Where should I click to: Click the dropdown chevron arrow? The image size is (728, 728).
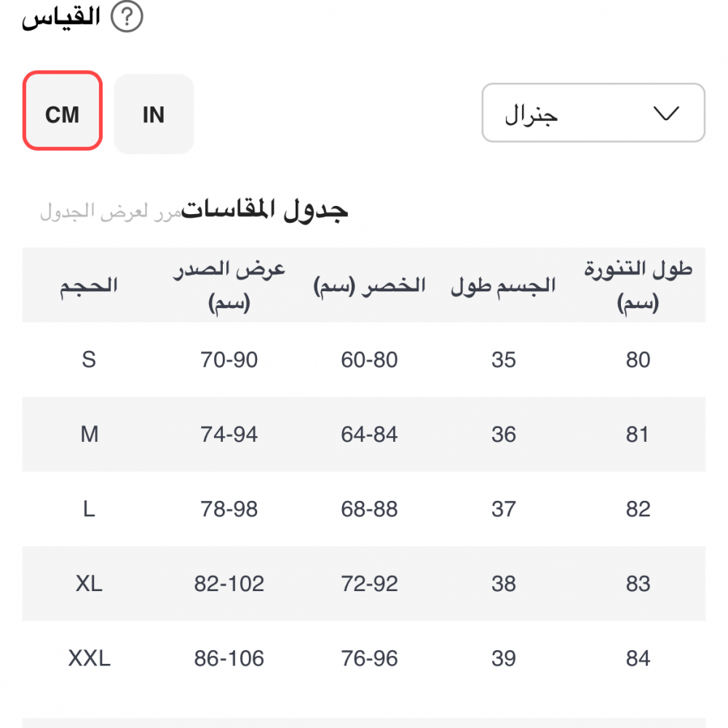click(665, 114)
